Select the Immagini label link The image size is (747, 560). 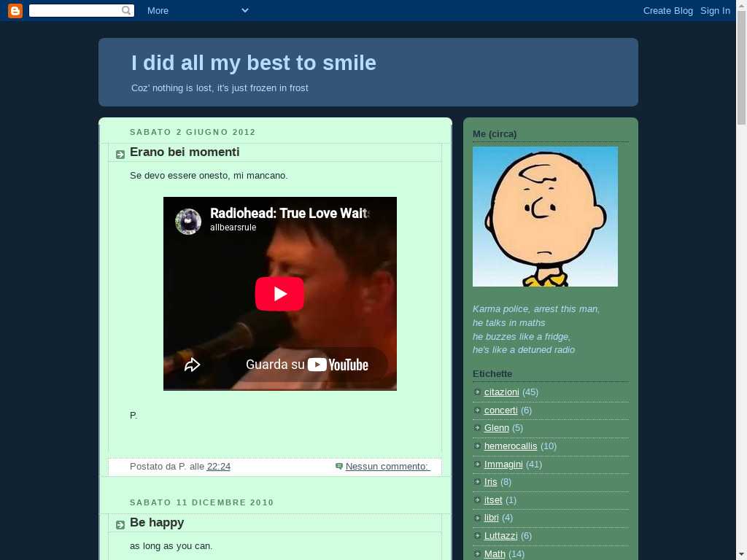pyautogui.click(x=503, y=464)
